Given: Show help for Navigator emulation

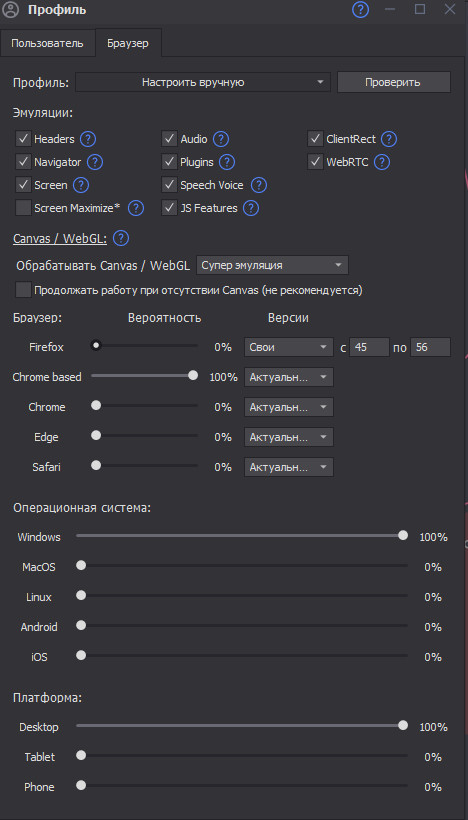Looking at the screenshot, I should tap(95, 162).
